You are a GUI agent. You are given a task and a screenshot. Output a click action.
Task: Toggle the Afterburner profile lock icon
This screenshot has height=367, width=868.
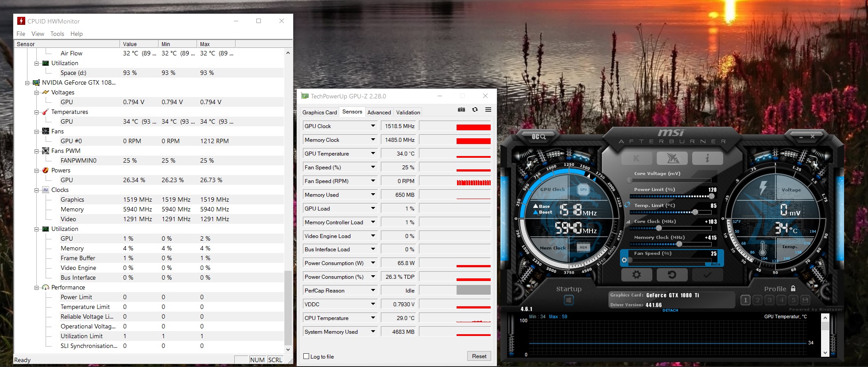click(x=793, y=289)
